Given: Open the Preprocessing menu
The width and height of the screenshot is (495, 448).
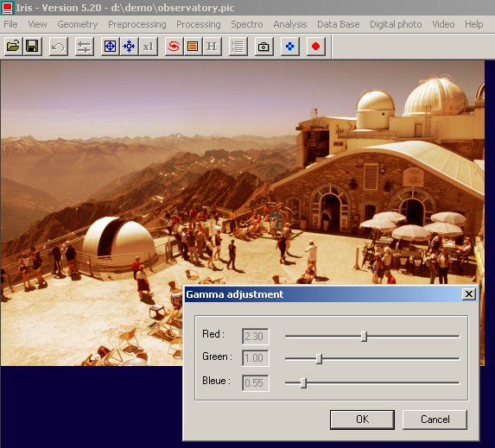Looking at the screenshot, I should pos(137,24).
